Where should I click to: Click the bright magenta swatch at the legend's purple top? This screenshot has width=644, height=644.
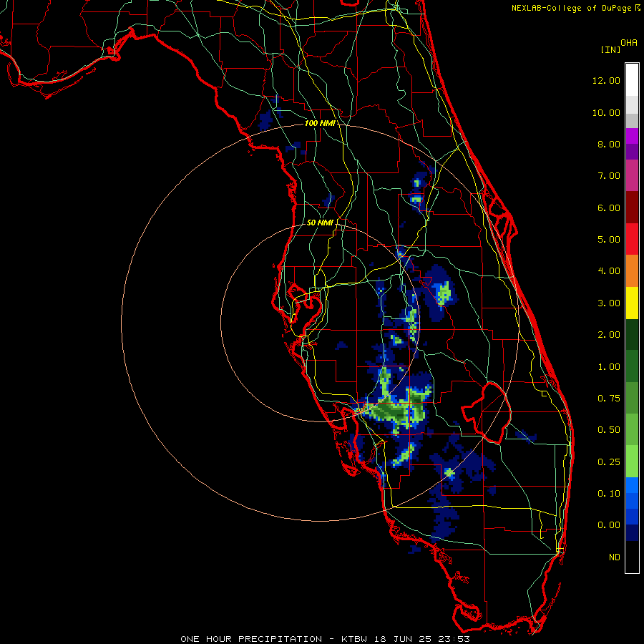pyautogui.click(x=632, y=136)
